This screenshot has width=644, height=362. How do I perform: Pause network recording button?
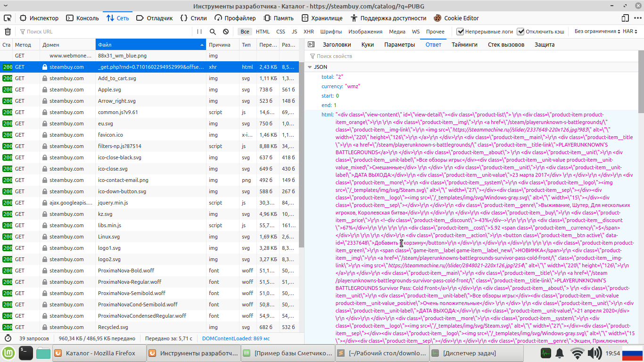pos(199,32)
